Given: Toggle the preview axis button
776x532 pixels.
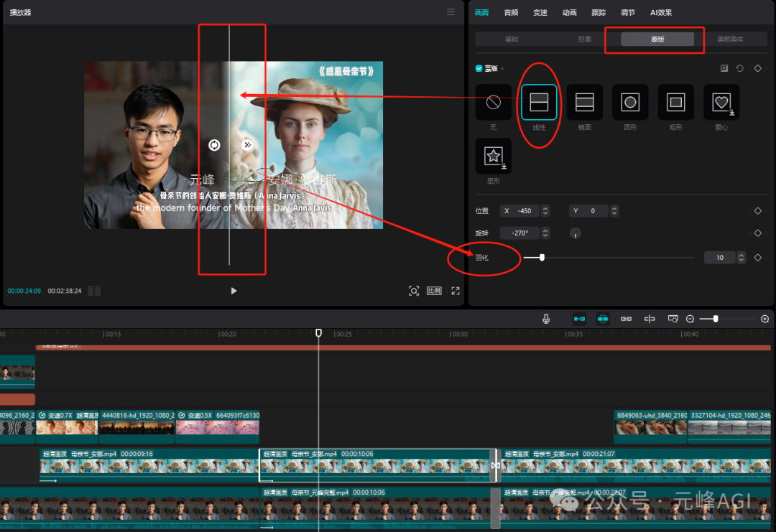Looking at the screenshot, I should coord(650,319).
